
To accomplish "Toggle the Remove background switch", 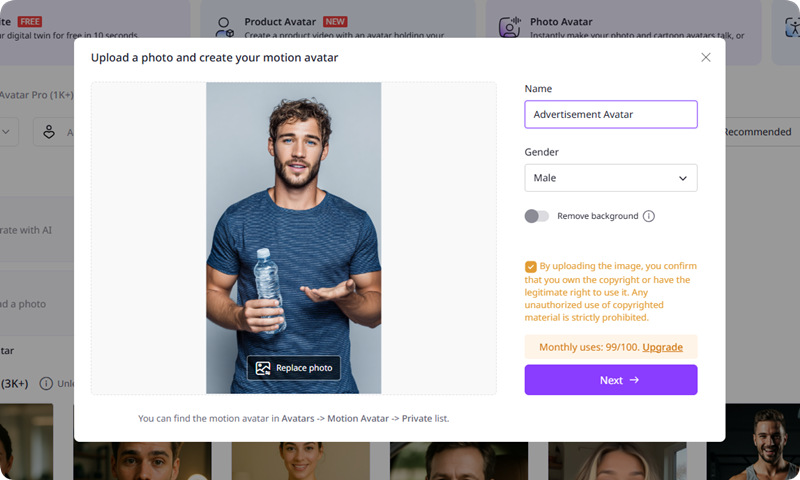I will [537, 216].
